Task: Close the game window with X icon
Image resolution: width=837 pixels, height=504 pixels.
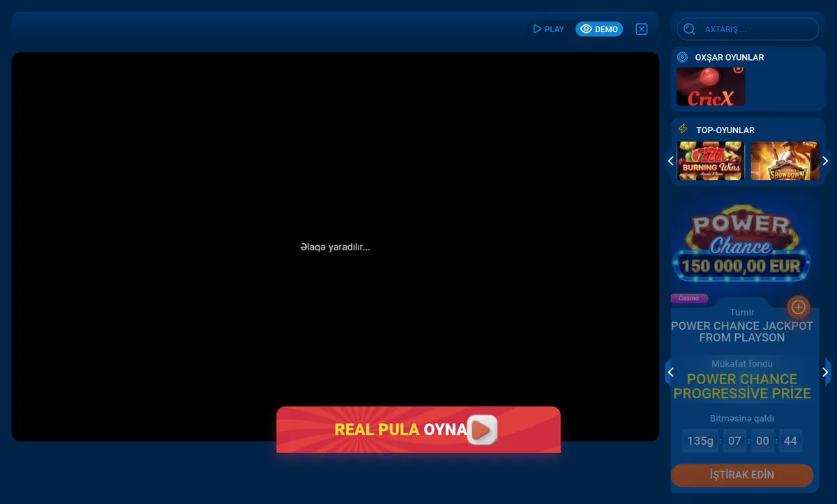Action: tap(642, 29)
